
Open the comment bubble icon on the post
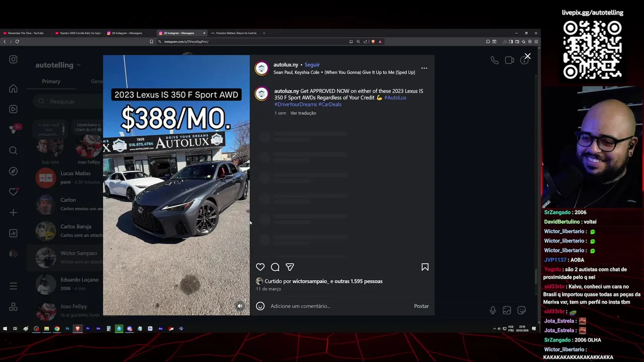pyautogui.click(x=275, y=267)
